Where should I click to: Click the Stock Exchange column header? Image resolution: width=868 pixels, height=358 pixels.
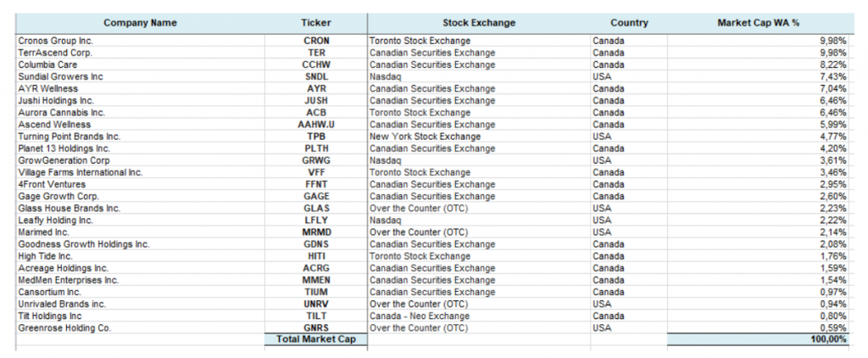coord(479,23)
